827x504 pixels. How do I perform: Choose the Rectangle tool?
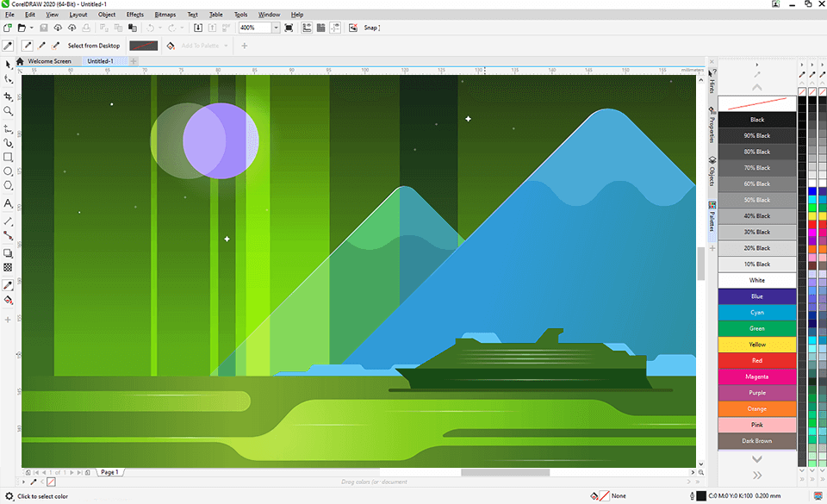pos(9,158)
